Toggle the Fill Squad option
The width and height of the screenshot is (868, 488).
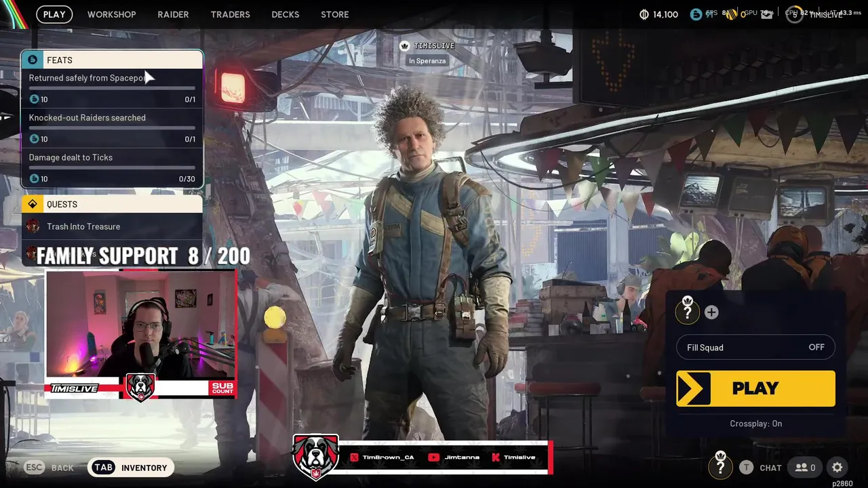point(755,347)
